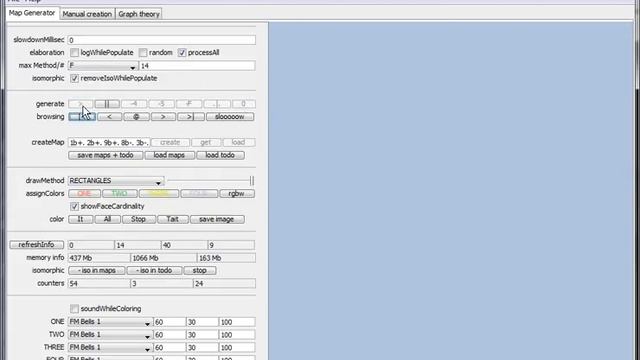Viewport: 640px width, 360px height.
Task: Stop coloring with color Stop button
Action: click(x=138, y=219)
